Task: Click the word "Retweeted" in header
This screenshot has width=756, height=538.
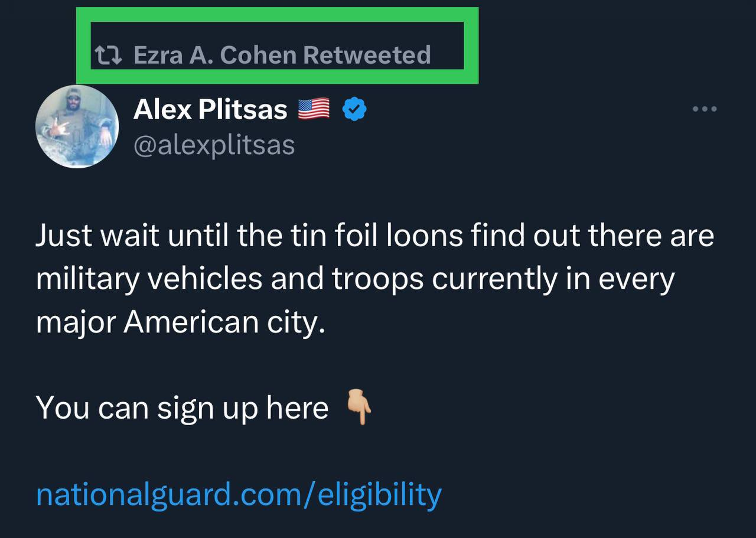Action: (367, 55)
